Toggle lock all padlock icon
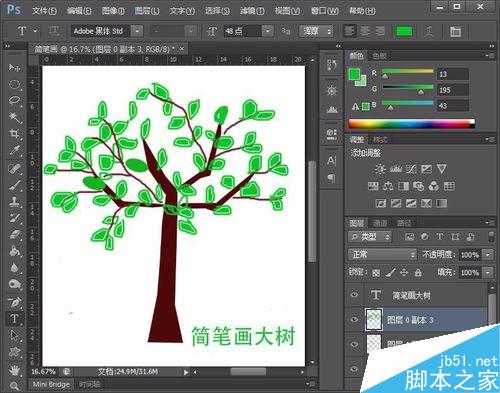 418,273
